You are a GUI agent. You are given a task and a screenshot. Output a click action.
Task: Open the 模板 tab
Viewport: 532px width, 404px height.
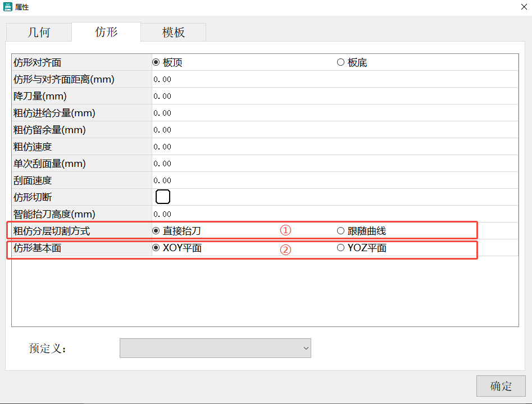point(173,32)
